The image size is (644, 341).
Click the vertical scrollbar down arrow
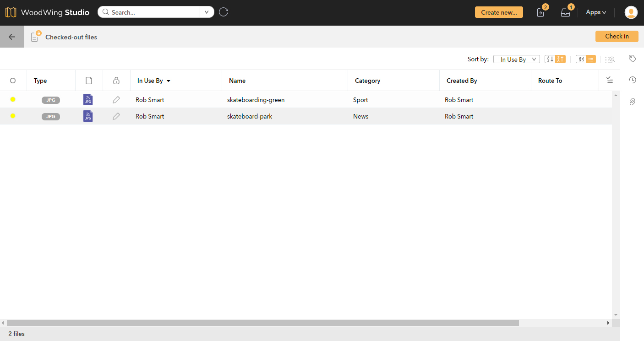pos(616,315)
